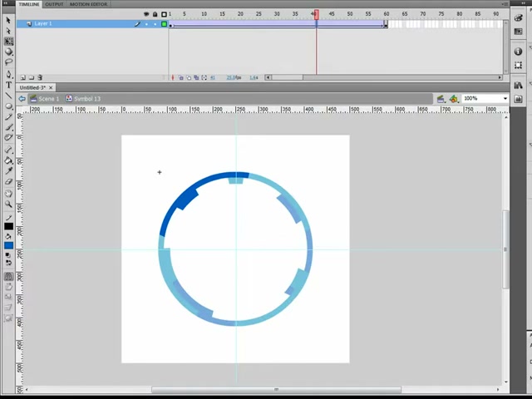Toggle show or hide all layers eye
This screenshot has width=532, height=399.
point(146,14)
